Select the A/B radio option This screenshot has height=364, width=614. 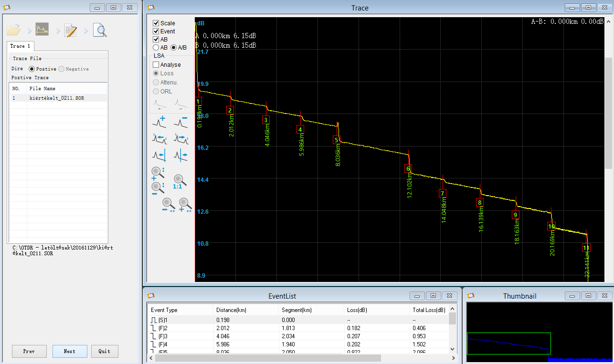click(174, 48)
